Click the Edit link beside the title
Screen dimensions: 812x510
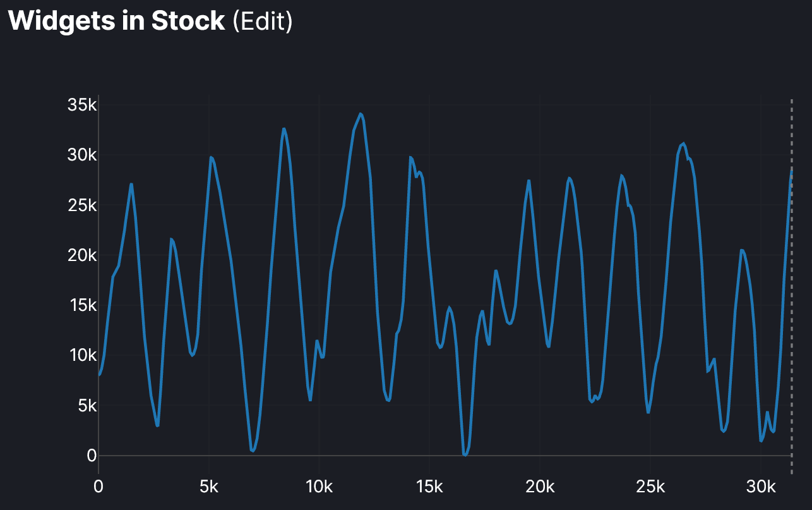click(263, 21)
